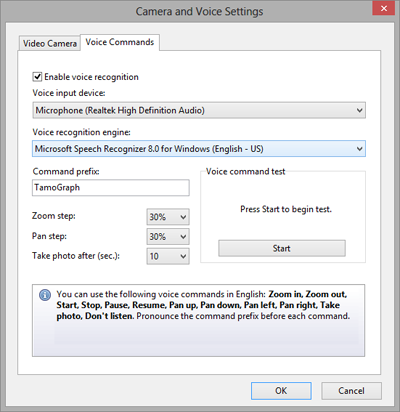This screenshot has height=412, width=400.
Task: Click the voice commands help text
Action: 203,305
